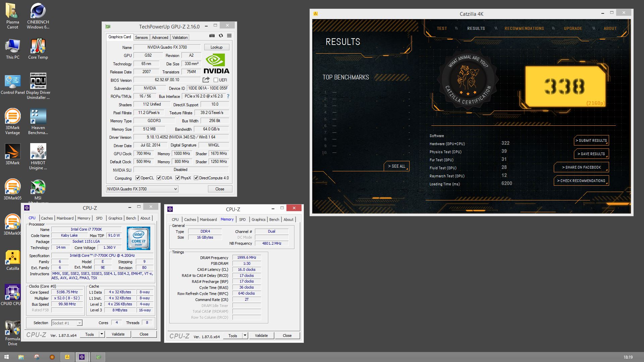The height and width of the screenshot is (362, 644).
Task: Switch to Catzilla taskbar icon
Action: point(67,357)
